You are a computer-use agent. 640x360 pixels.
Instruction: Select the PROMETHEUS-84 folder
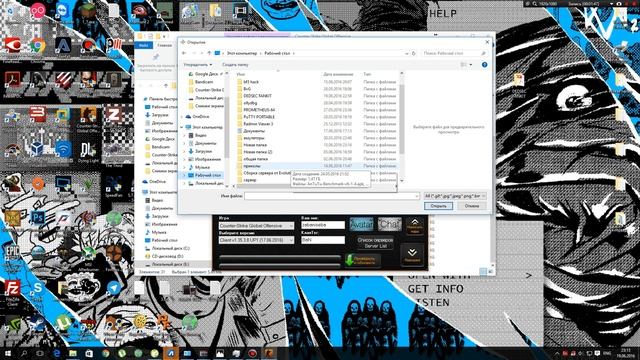[259, 110]
